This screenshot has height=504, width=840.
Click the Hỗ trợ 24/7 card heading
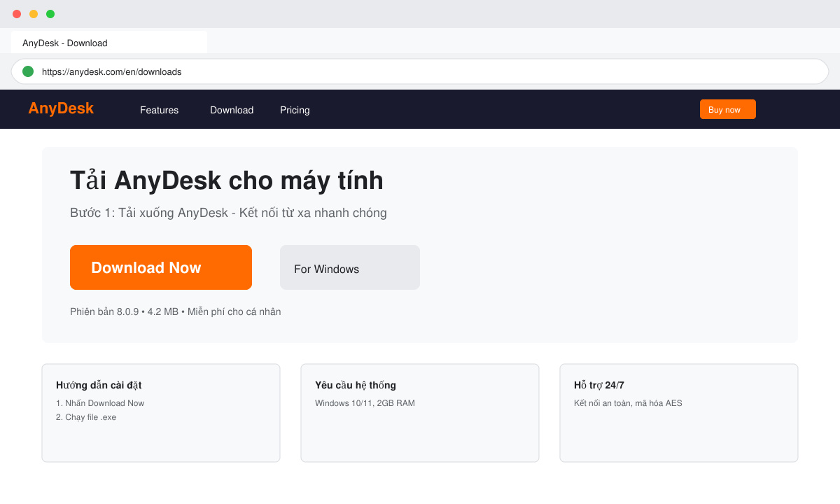(599, 385)
